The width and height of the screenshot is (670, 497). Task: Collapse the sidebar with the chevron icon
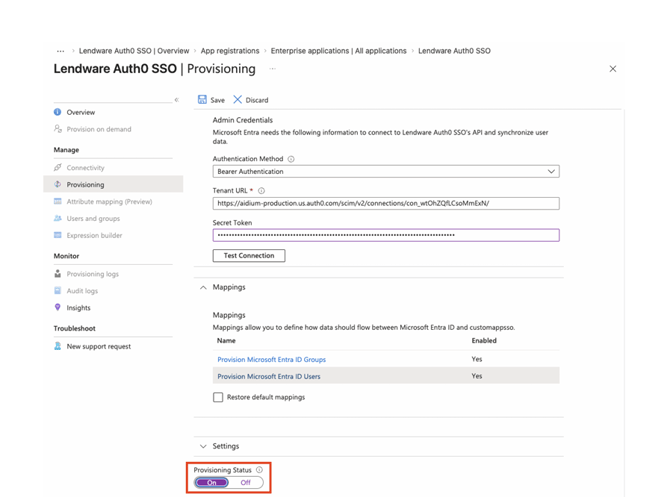177,100
